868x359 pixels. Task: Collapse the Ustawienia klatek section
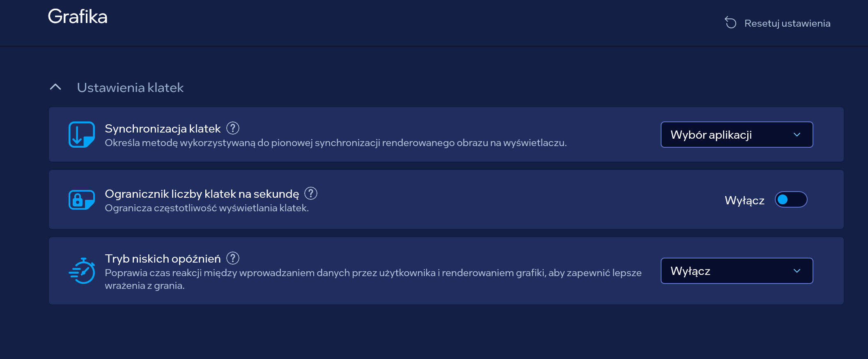click(x=55, y=87)
